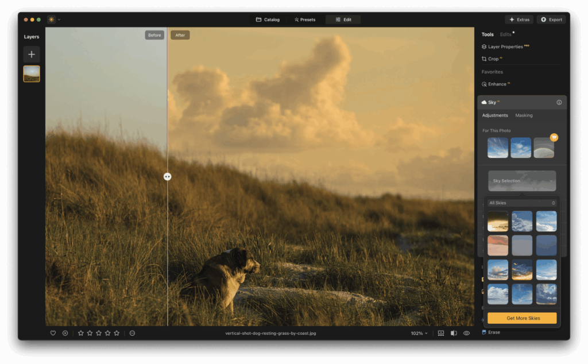Screen dimensions: 588x364
Task: Click the Before/After split slider handle
Action: [167, 176]
